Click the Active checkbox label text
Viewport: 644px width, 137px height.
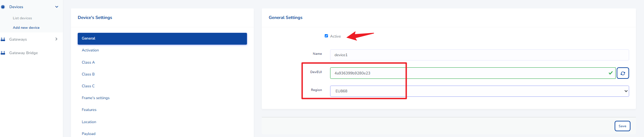coord(336,36)
